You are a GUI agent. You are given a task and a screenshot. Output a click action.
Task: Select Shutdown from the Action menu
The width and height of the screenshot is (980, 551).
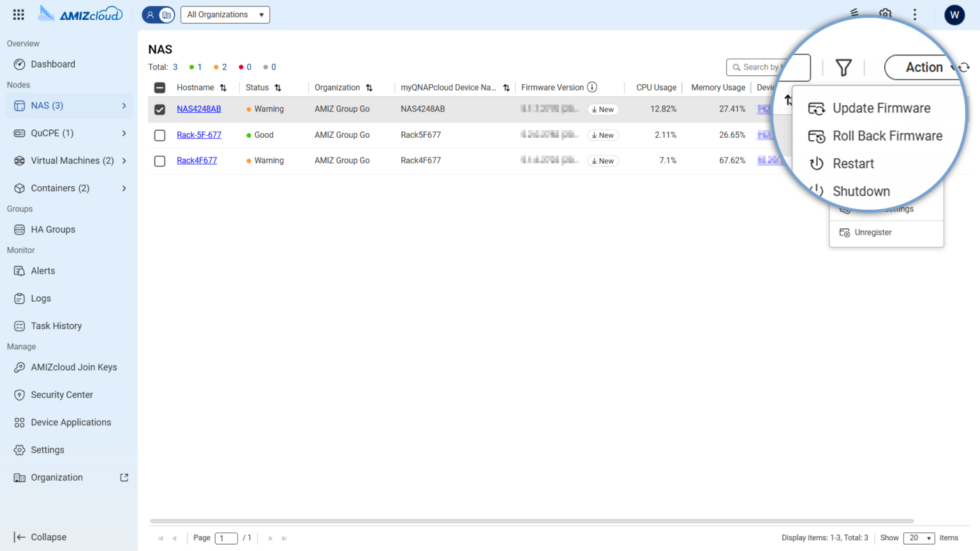861,191
